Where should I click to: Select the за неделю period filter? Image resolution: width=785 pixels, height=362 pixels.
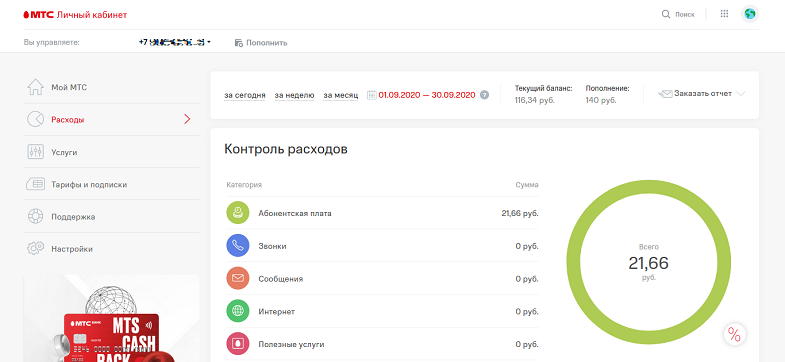pyautogui.click(x=294, y=95)
